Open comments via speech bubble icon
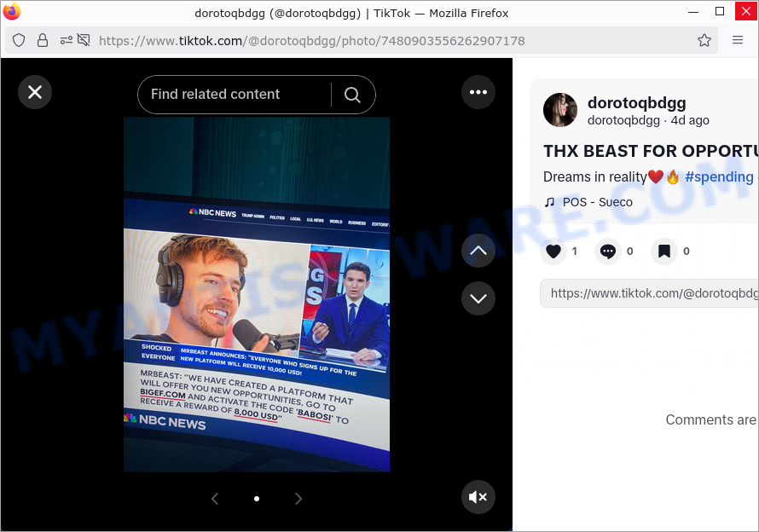Screen dimensions: 759x532 (607, 251)
